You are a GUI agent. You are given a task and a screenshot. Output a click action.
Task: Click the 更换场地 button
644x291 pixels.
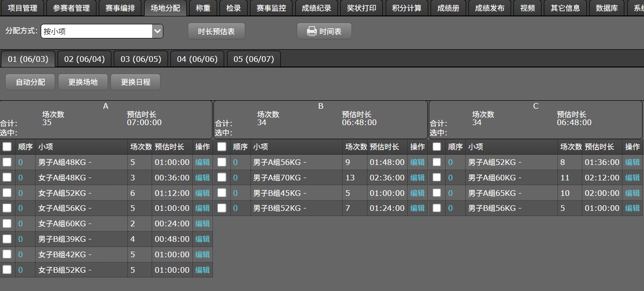click(82, 82)
